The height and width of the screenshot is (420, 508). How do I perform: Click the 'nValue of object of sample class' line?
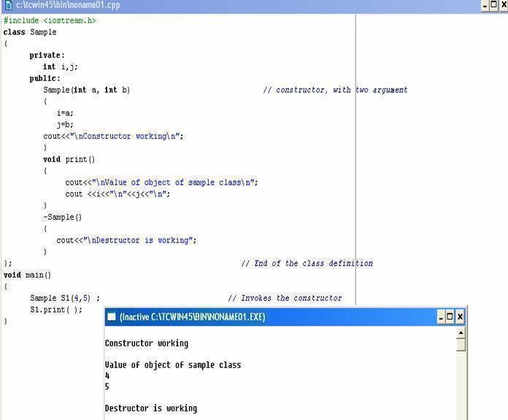click(x=161, y=183)
